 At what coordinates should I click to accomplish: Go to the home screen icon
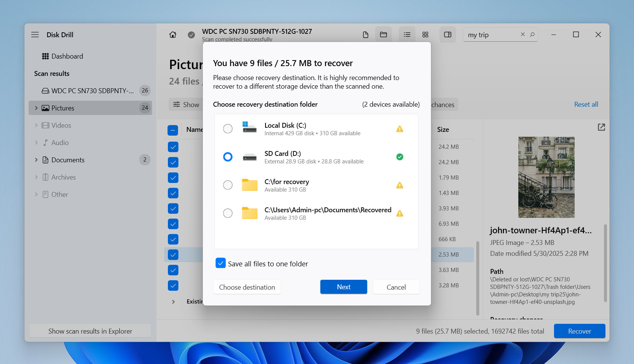pyautogui.click(x=173, y=35)
